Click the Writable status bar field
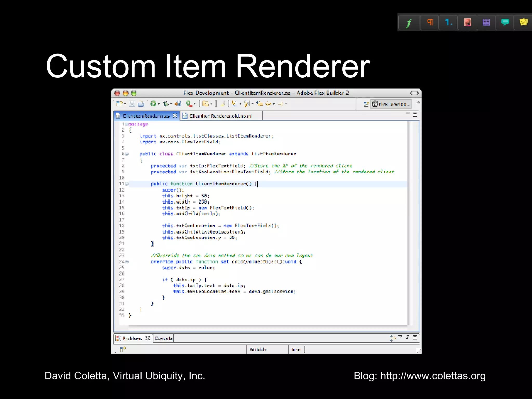The width and height of the screenshot is (532, 399). 267,349
